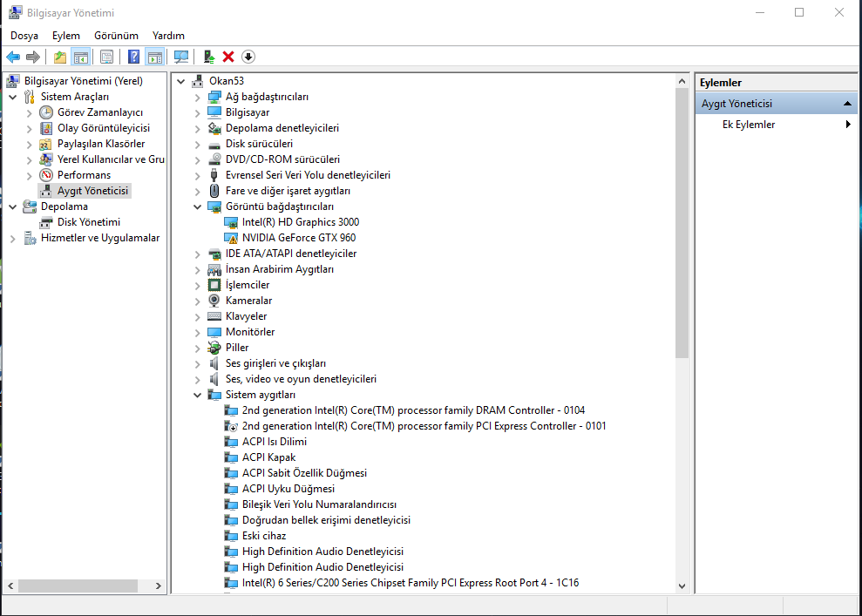
Task: Select İnsan Arabirim Aygıtları label
Action: point(279,269)
